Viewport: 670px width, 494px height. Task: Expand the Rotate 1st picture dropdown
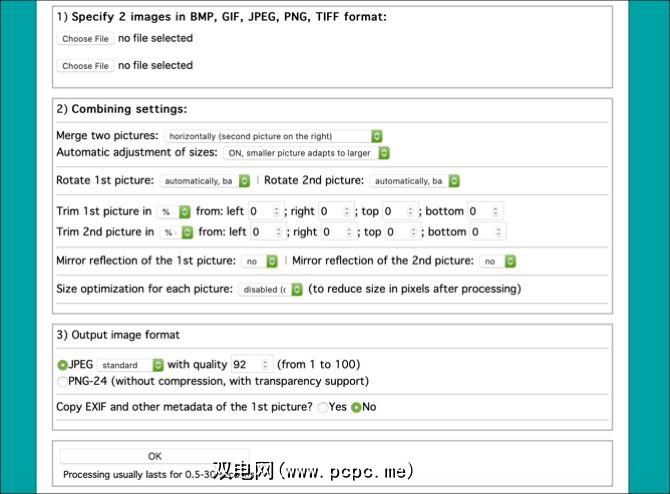[x=206, y=181]
